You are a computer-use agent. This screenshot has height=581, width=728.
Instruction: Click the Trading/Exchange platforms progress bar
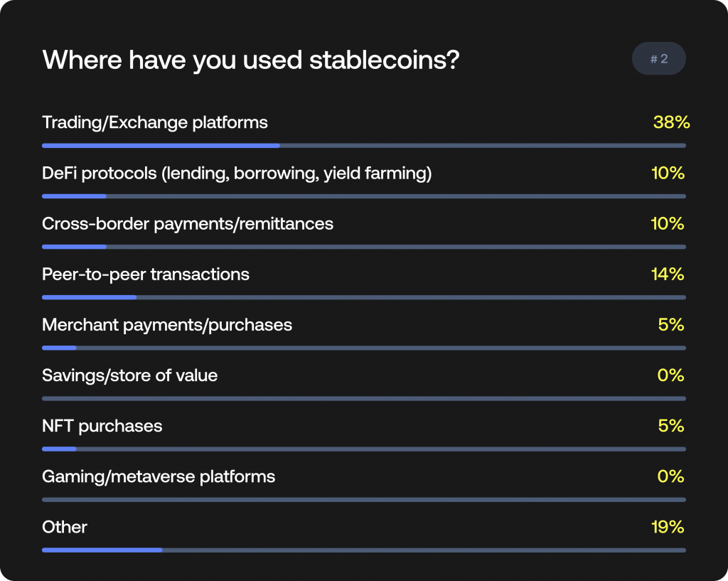(x=363, y=146)
